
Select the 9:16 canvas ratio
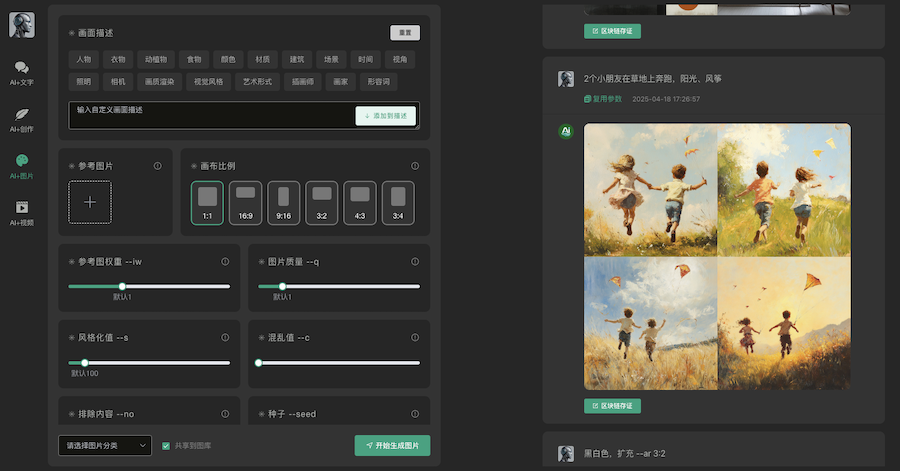tap(283, 202)
